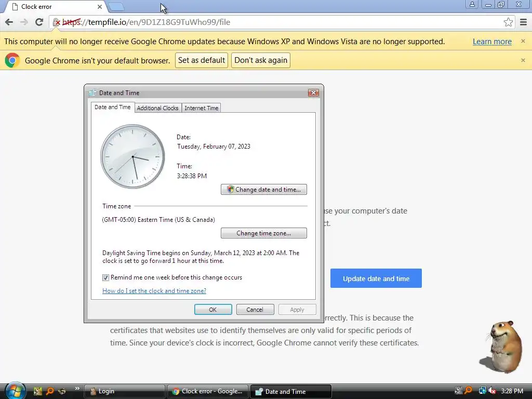Switch to Date and Time taskbar item

coord(291,391)
